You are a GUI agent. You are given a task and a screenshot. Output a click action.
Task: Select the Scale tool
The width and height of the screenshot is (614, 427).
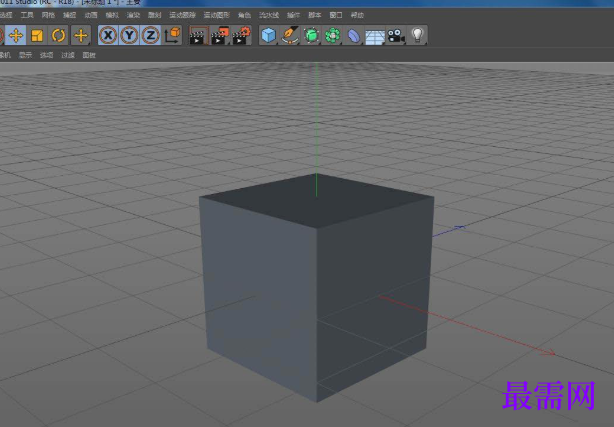pyautogui.click(x=37, y=36)
